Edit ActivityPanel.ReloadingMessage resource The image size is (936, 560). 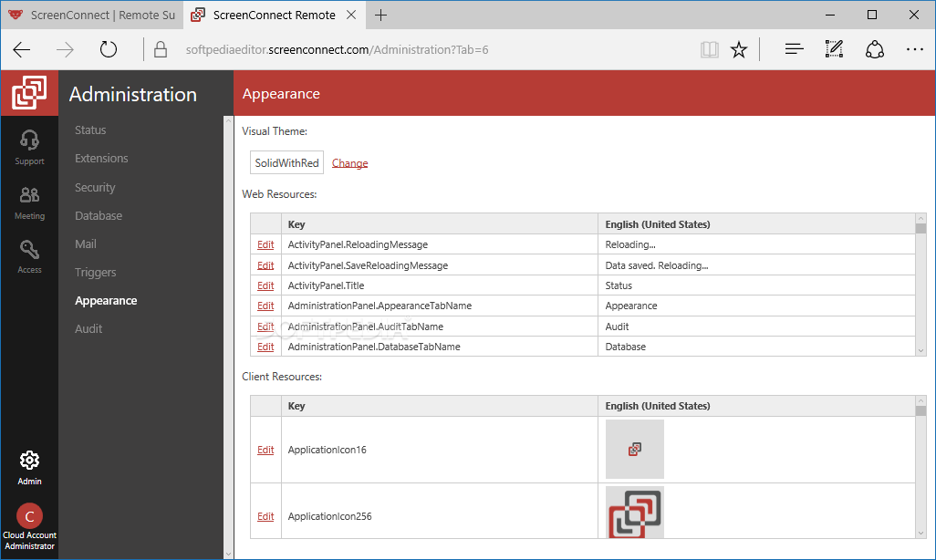pos(265,244)
